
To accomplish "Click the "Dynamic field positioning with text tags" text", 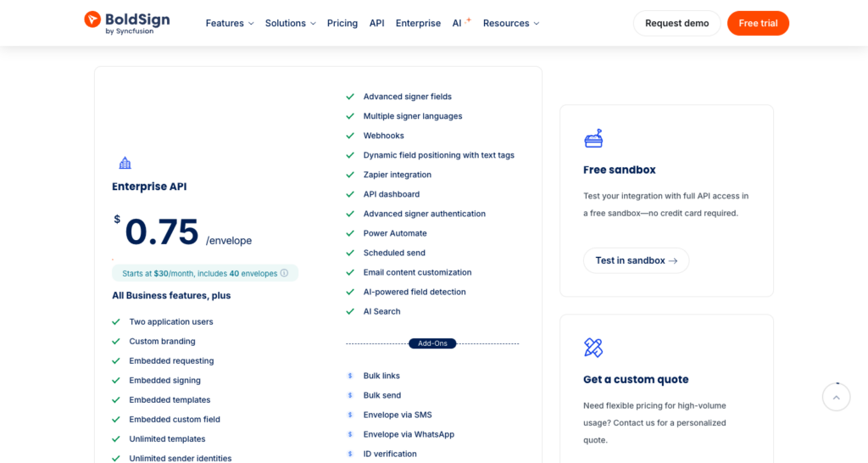I will pyautogui.click(x=438, y=155).
